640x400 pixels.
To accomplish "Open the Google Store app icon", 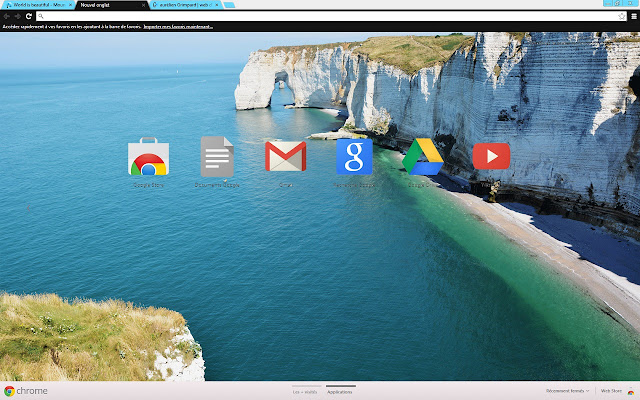I will tap(148, 157).
